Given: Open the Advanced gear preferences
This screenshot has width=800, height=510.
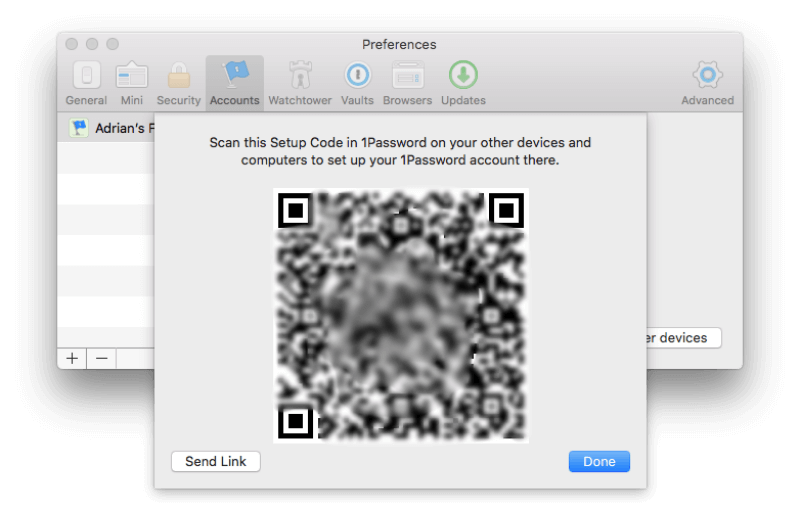Looking at the screenshot, I should click(x=707, y=83).
